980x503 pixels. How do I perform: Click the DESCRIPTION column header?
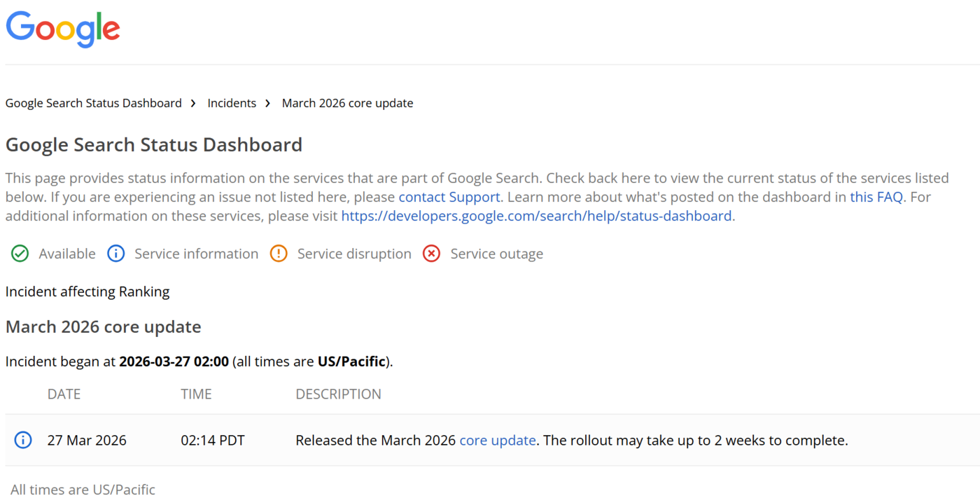(x=338, y=394)
